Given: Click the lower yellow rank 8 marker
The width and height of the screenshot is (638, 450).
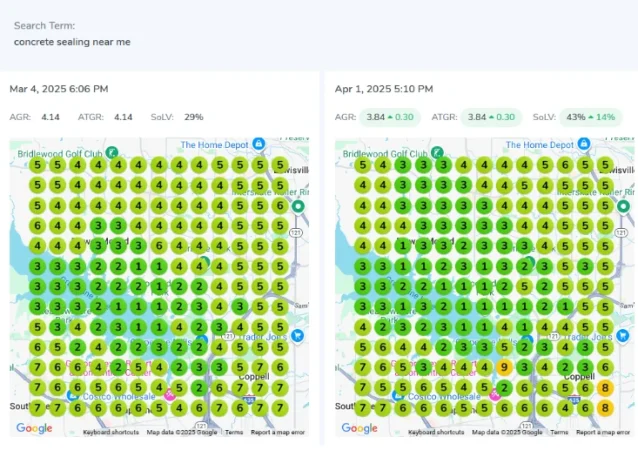Looking at the screenshot, I should 603,408.
